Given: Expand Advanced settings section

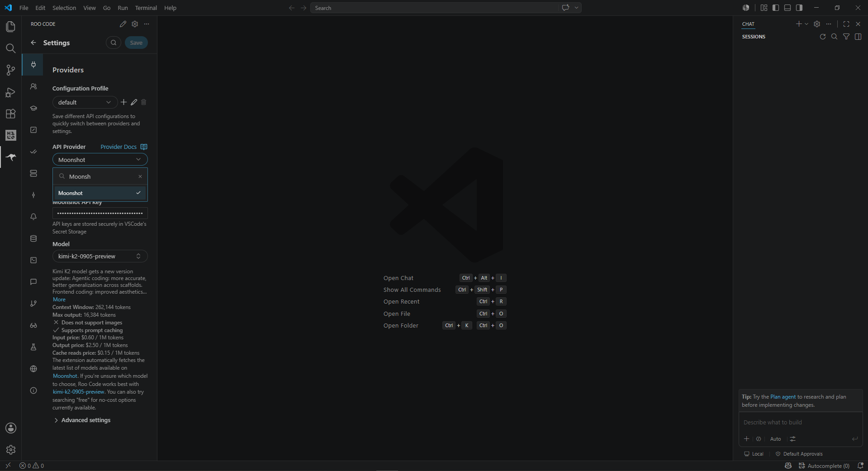Looking at the screenshot, I should [x=82, y=420].
